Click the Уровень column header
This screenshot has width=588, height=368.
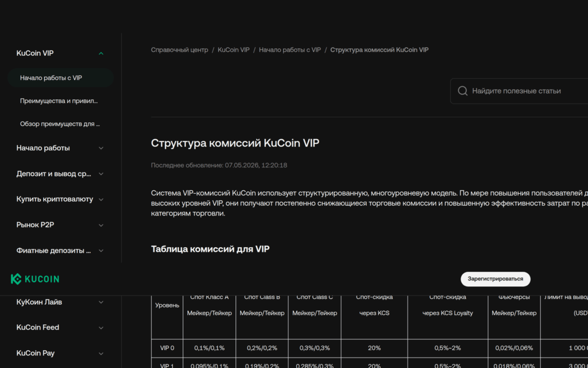pyautogui.click(x=167, y=305)
